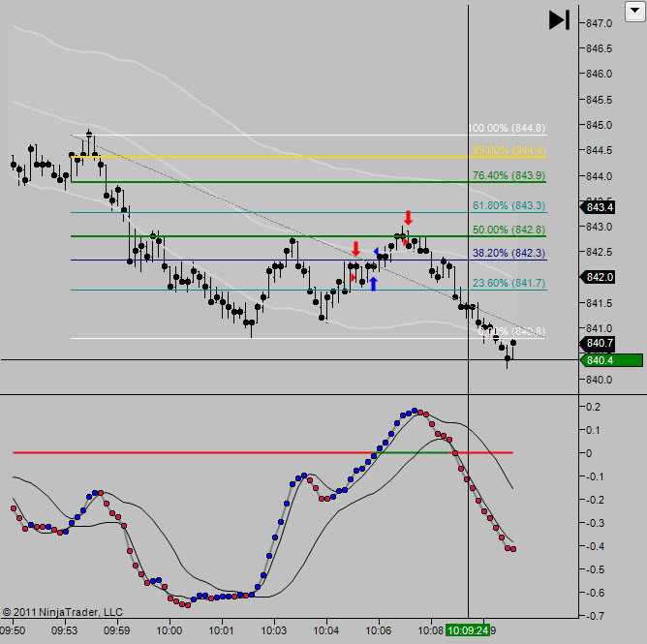The image size is (647, 644).
Task: Select the 76.40% (843.9) Fibonacci label
Action: [x=508, y=175]
